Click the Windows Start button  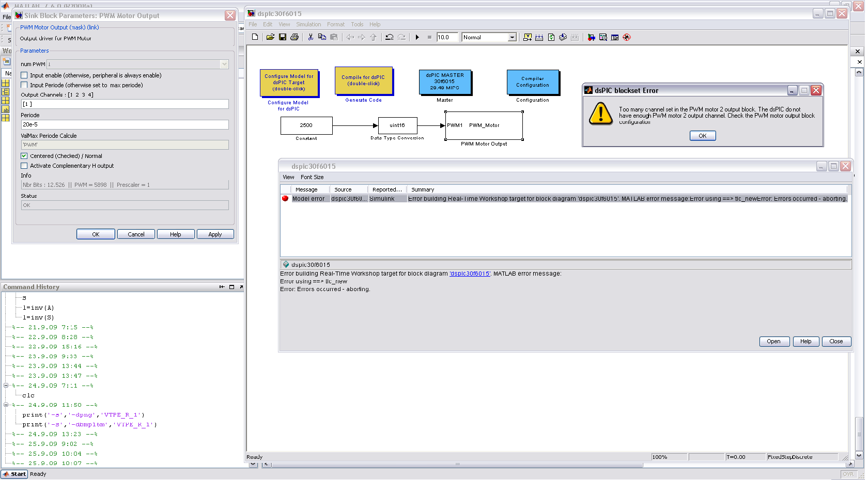[x=14, y=474]
